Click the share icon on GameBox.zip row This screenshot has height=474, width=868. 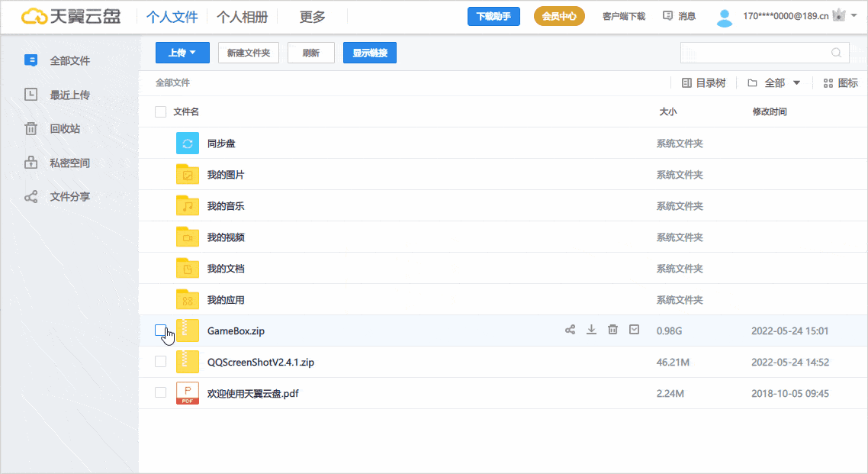pyautogui.click(x=570, y=330)
